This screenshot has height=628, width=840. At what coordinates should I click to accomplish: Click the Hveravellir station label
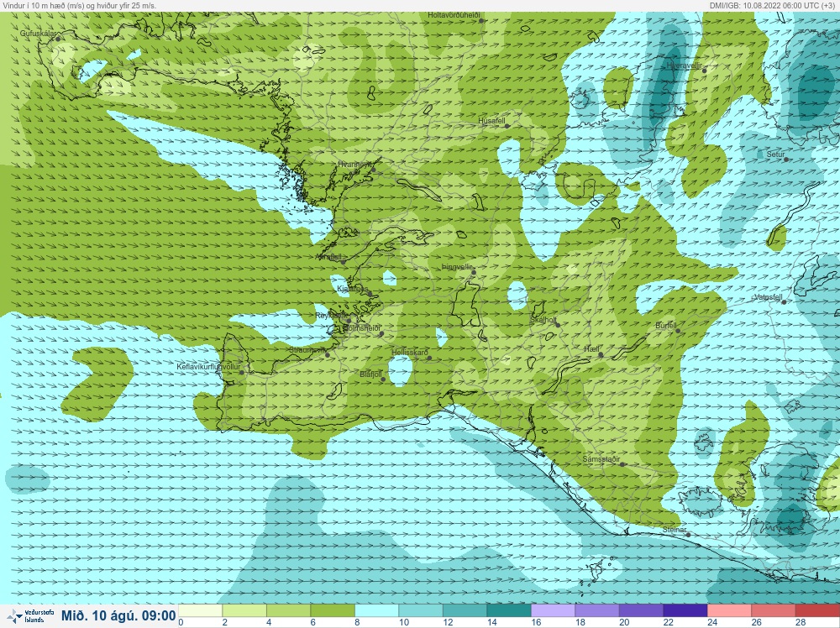684,65
